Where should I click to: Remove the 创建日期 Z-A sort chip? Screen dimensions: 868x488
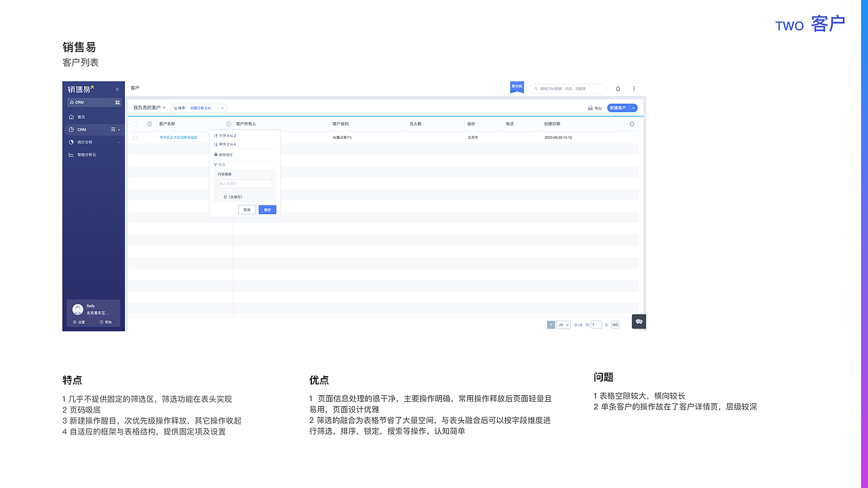point(222,108)
